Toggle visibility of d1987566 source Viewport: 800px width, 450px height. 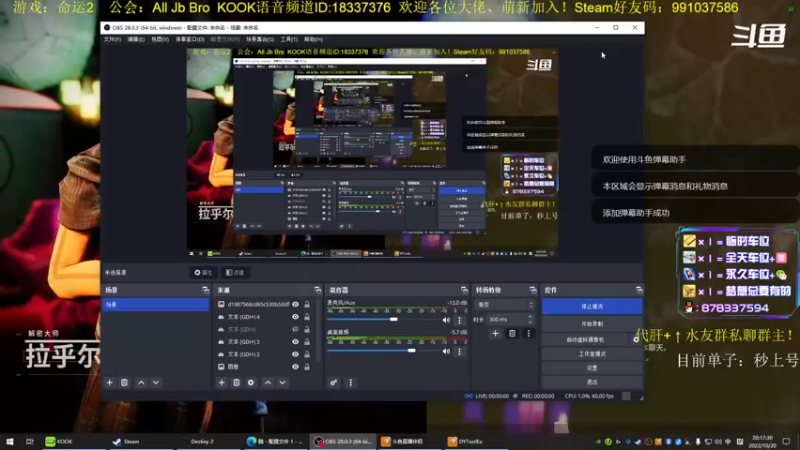tap(295, 304)
